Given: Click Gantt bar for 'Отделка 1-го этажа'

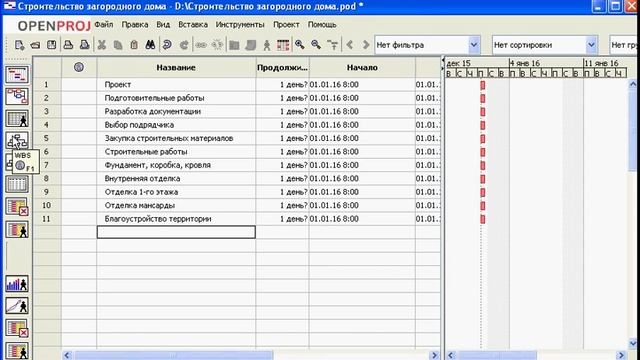Looking at the screenshot, I should [x=483, y=192].
